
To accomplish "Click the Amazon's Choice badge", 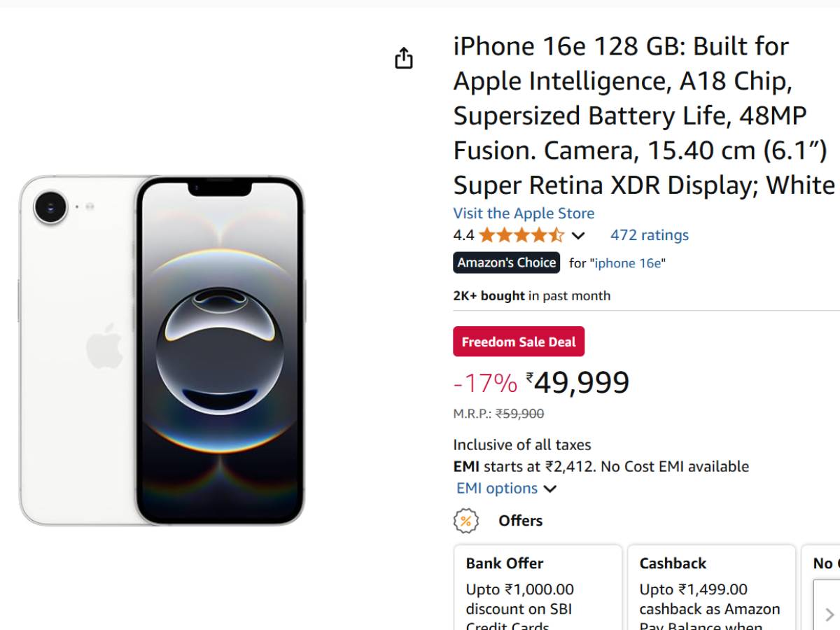I will click(x=507, y=262).
